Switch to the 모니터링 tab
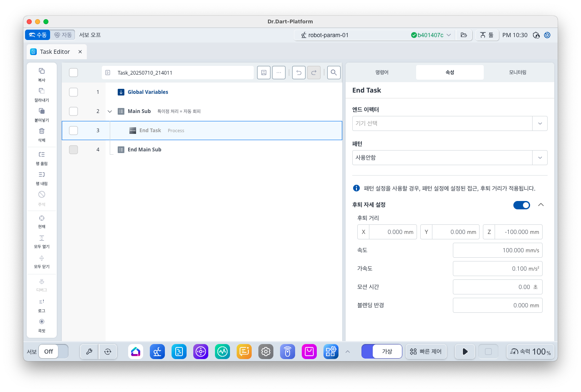This screenshot has width=581, height=392. (x=518, y=72)
